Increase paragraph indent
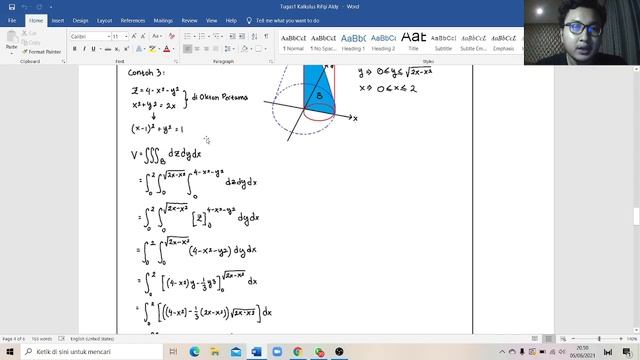The height and width of the screenshot is (360, 640). [242, 36]
